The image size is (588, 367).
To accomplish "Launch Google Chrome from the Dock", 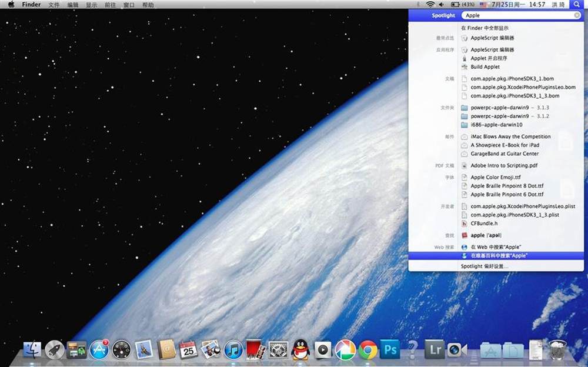I will tap(368, 350).
